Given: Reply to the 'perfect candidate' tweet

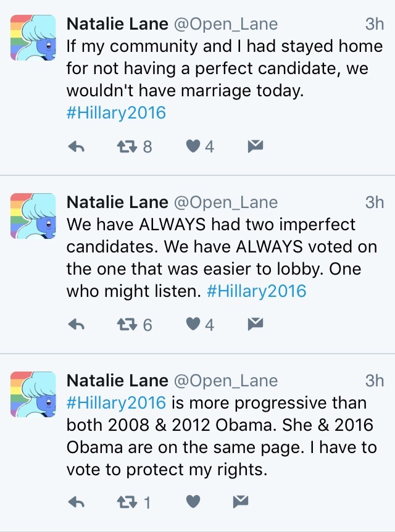Looking at the screenshot, I should click(76, 146).
